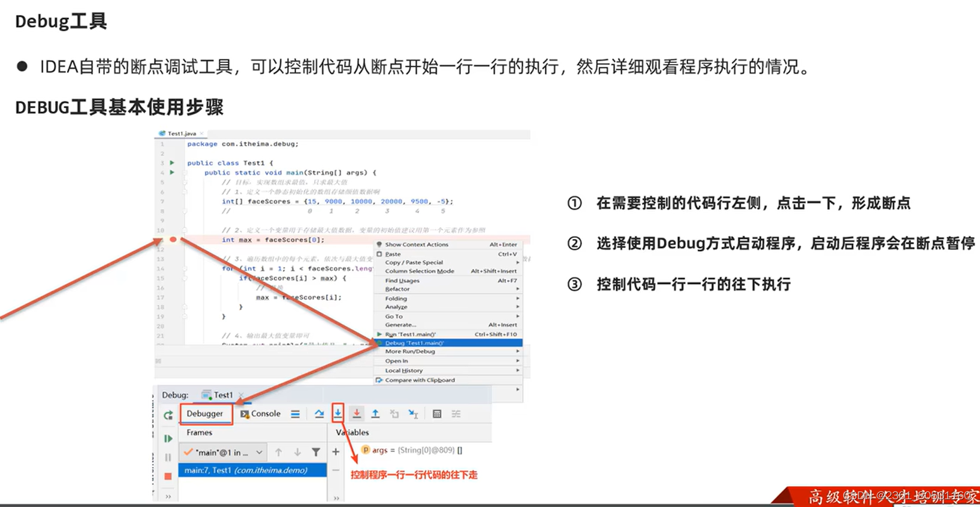
Task: Click the next frame down arrow
Action: (297, 452)
